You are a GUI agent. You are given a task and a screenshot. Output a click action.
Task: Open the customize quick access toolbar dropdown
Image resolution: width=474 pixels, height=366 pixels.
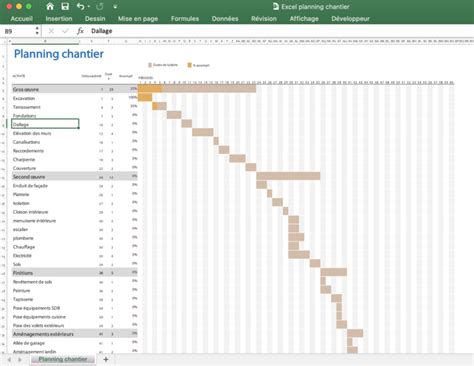coord(115,7)
